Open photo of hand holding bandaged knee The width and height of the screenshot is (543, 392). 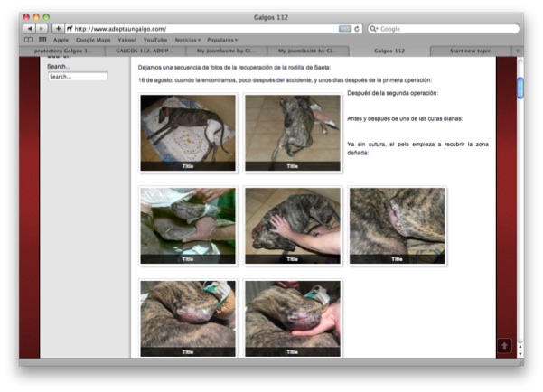coord(293,318)
